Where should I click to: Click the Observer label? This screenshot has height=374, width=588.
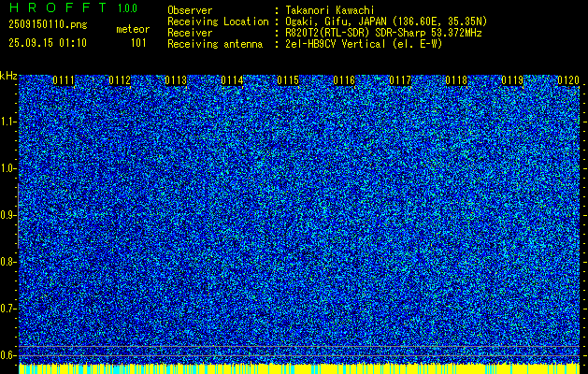(x=190, y=10)
